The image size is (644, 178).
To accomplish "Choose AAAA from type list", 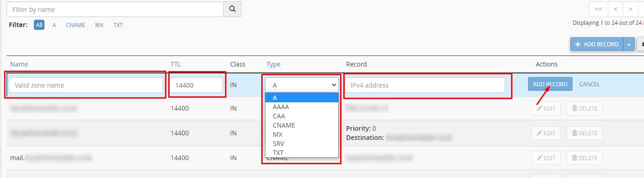I will tap(281, 107).
